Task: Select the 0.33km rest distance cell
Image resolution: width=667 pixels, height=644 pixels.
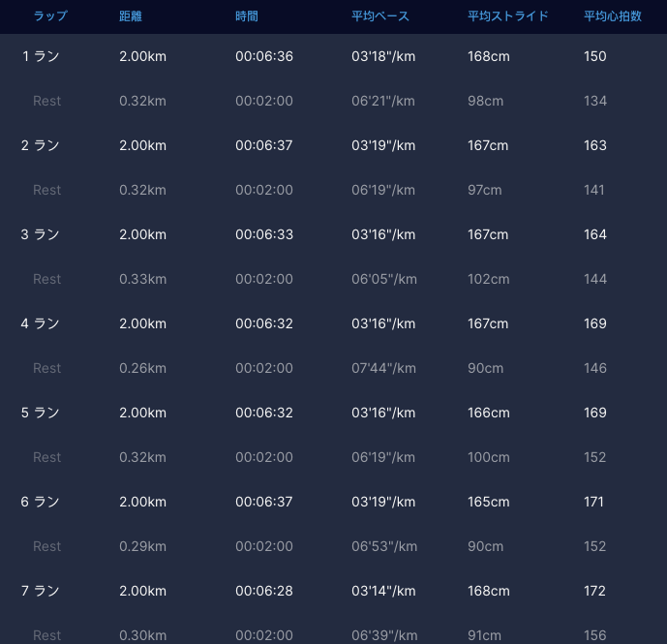Action: (x=142, y=279)
